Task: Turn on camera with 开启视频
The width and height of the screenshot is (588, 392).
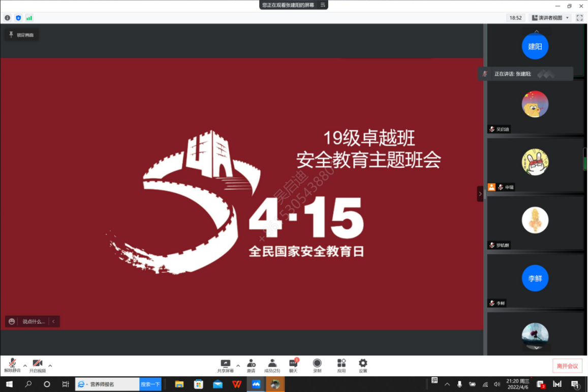Action: pos(38,366)
